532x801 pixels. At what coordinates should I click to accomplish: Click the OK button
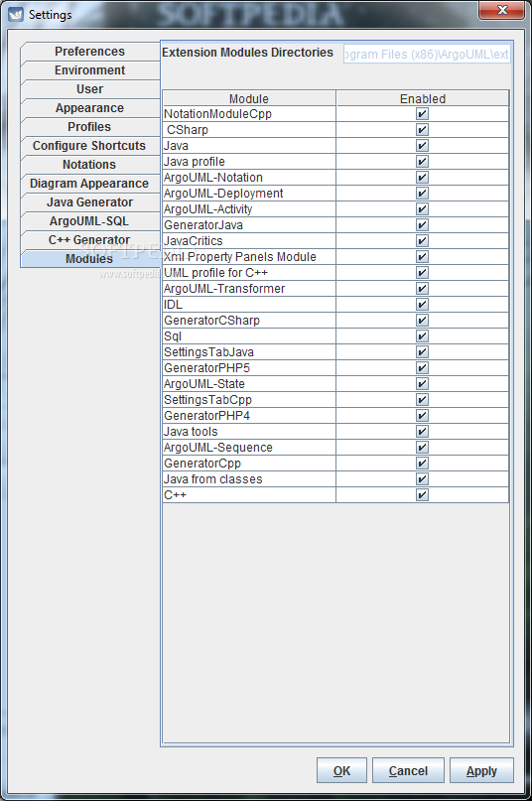tap(341, 770)
